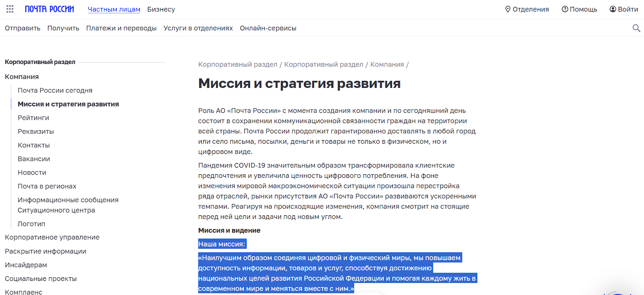
Task: Click the location pin icon beside Отделения
Action: 508,9
